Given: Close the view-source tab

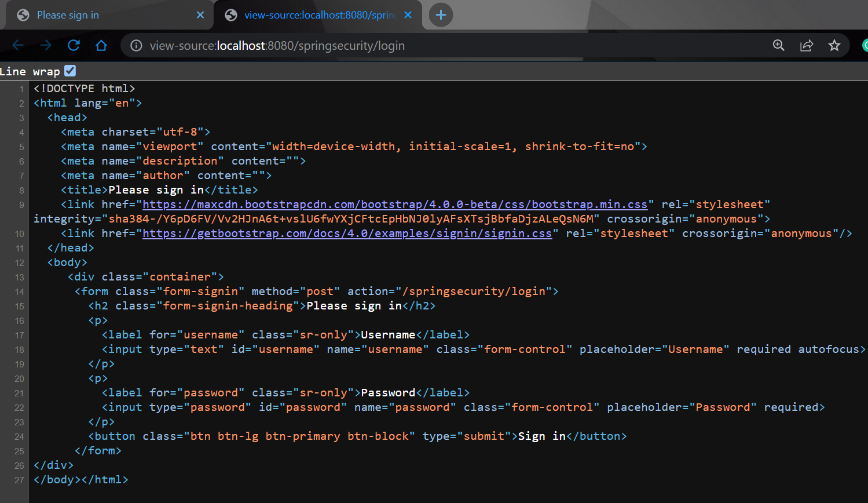Looking at the screenshot, I should pyautogui.click(x=408, y=15).
